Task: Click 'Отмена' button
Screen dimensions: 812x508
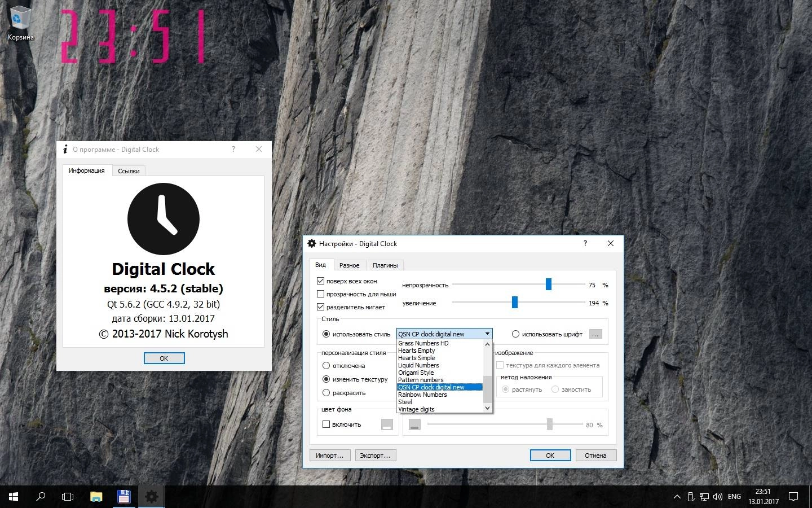Action: coord(595,456)
